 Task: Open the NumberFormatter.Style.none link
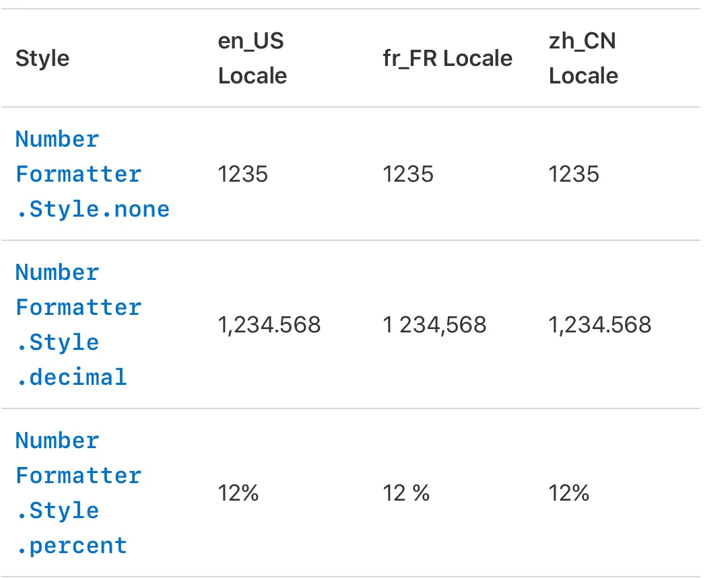92,174
